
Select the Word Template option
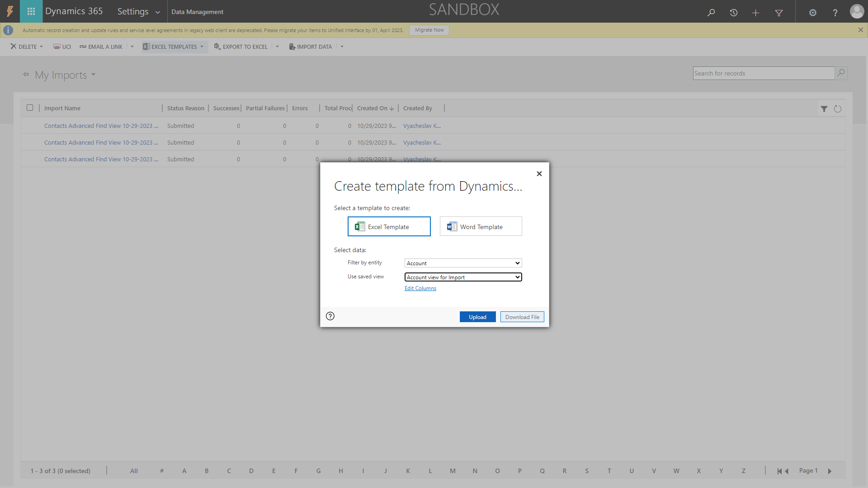[x=481, y=226]
